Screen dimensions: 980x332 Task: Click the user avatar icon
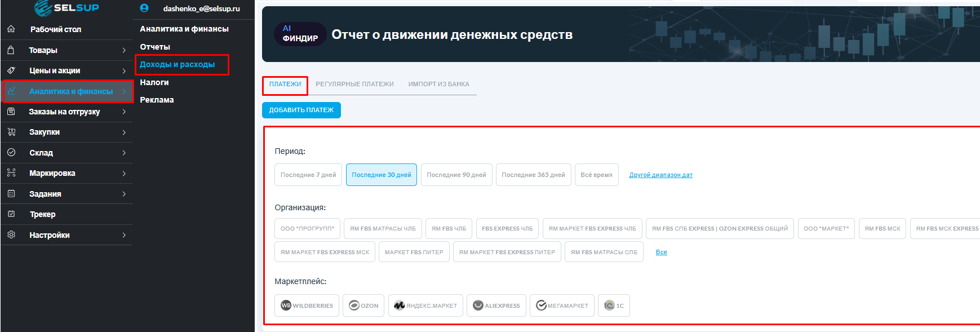144,8
